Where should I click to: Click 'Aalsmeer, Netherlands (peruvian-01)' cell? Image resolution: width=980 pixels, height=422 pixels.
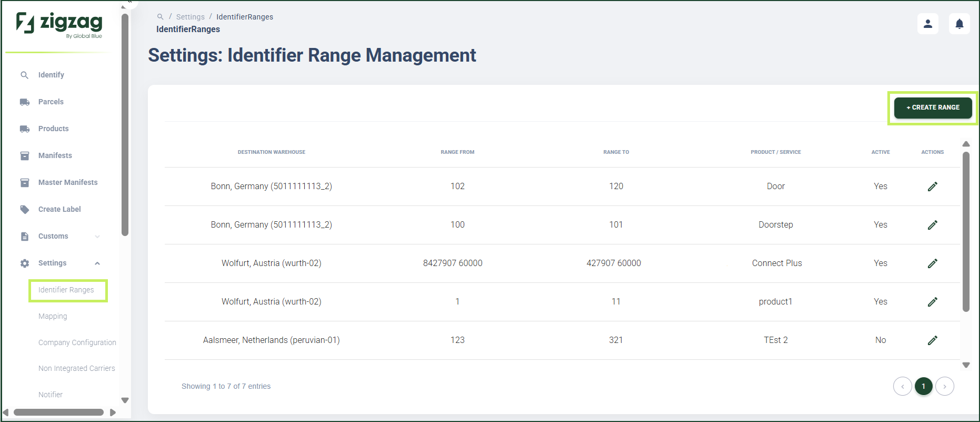271,340
